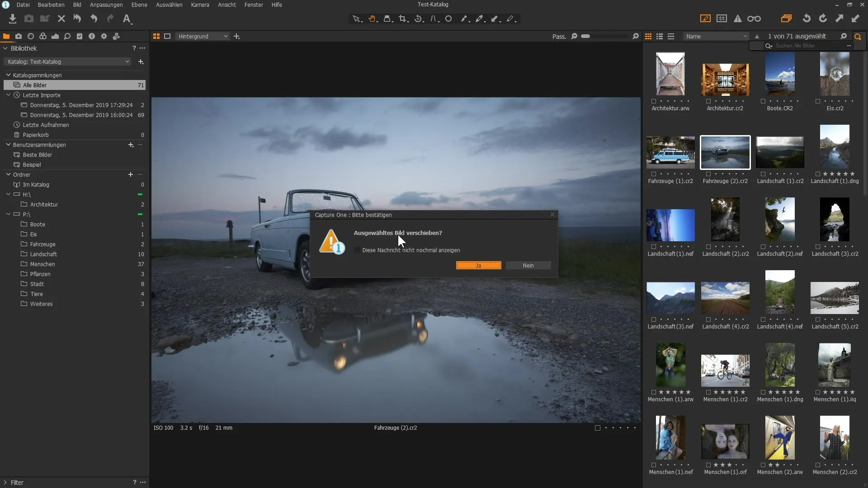Viewport: 868px width, 488px height.
Task: Decline with the Nein button
Action: coord(528,266)
